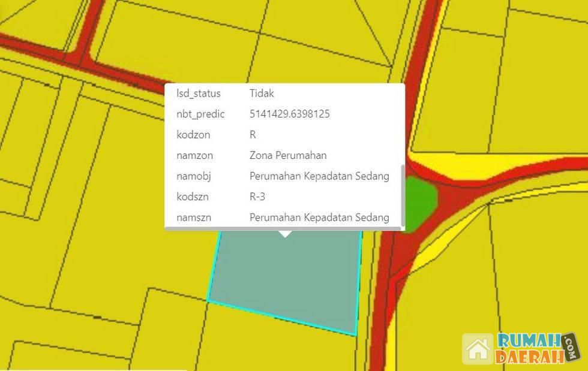This screenshot has width=588, height=371.
Task: Click the 'R-3' kodszn value
Action: [x=257, y=197]
